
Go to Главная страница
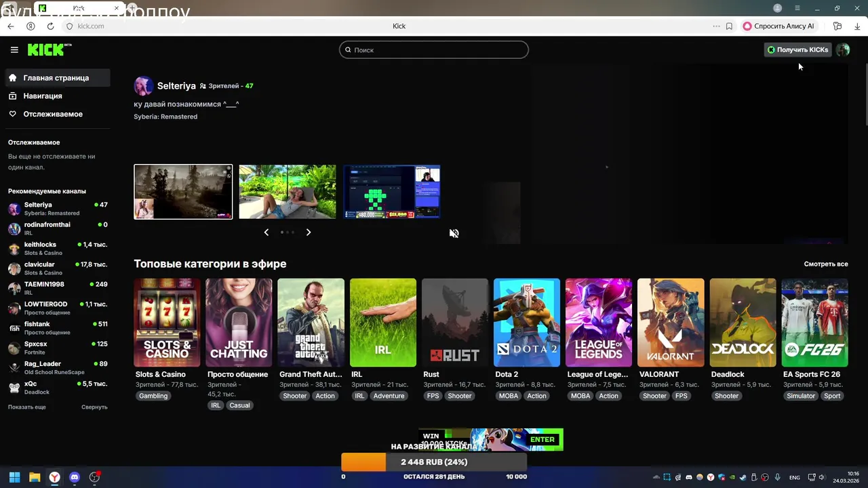click(x=56, y=78)
